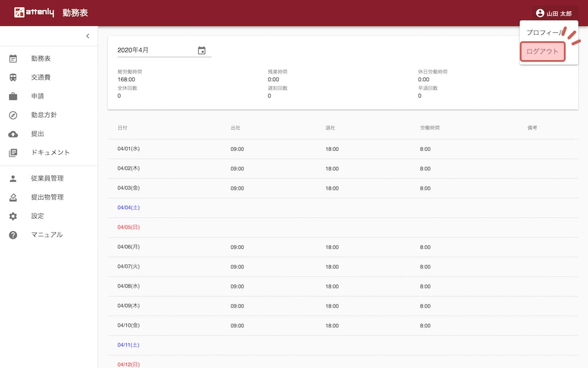Screen dimensions: 588x368
Task: Click the stamp icon for 提出物管理
Action: click(x=13, y=197)
